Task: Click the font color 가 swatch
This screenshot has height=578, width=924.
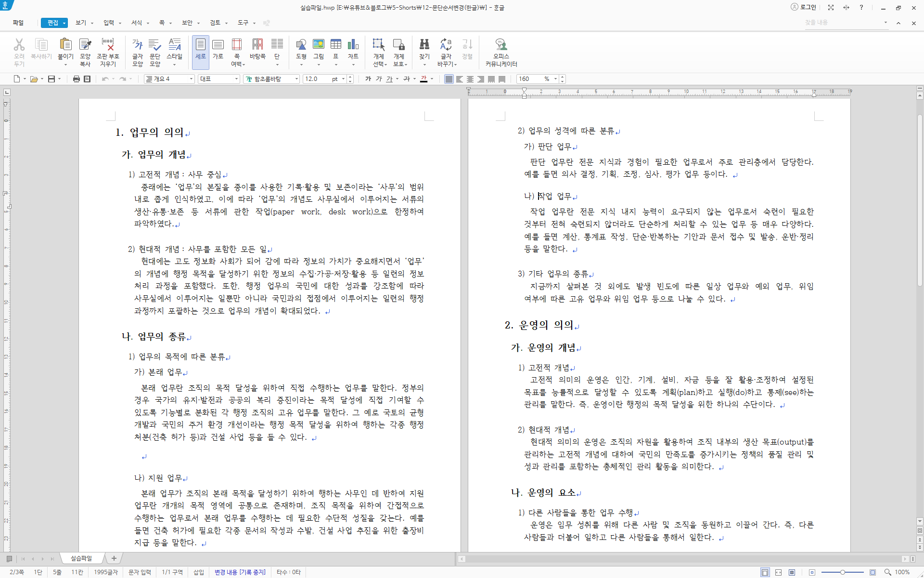Action: (x=423, y=79)
